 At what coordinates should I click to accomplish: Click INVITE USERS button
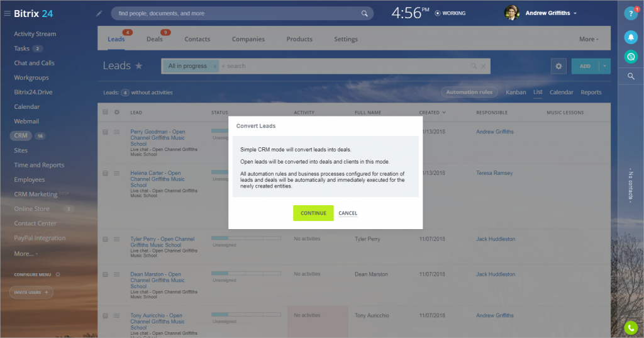point(31,292)
